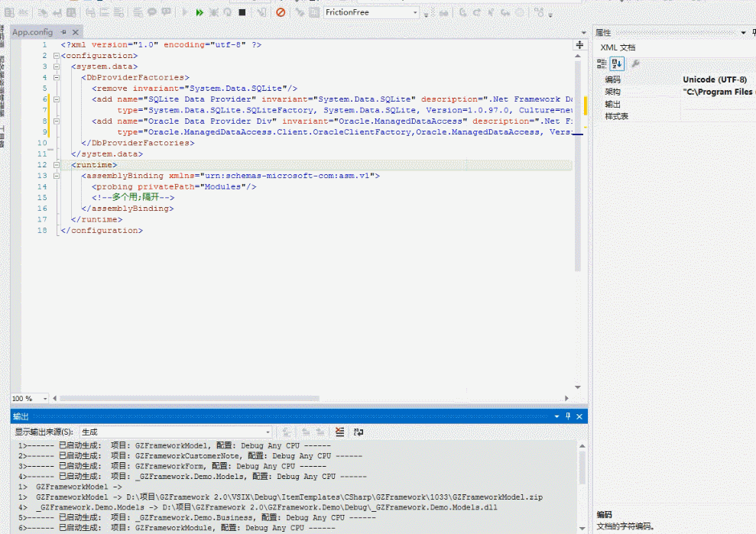Click output line with GZFrameworkModel.zip path
The width and height of the screenshot is (756, 534).
[x=281, y=497]
